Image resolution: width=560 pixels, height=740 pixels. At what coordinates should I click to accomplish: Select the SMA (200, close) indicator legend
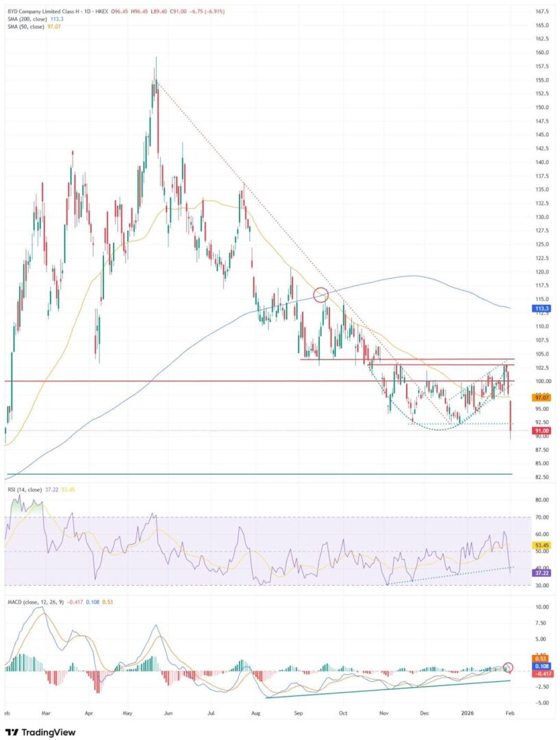[35, 19]
